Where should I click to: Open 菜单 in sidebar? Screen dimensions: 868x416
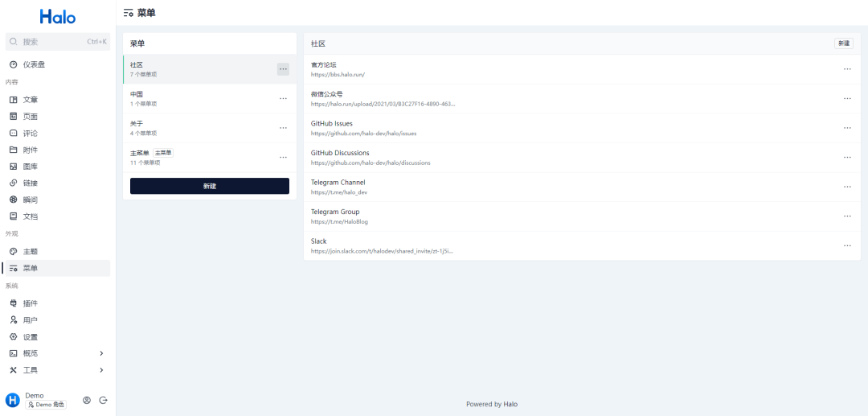pos(58,268)
